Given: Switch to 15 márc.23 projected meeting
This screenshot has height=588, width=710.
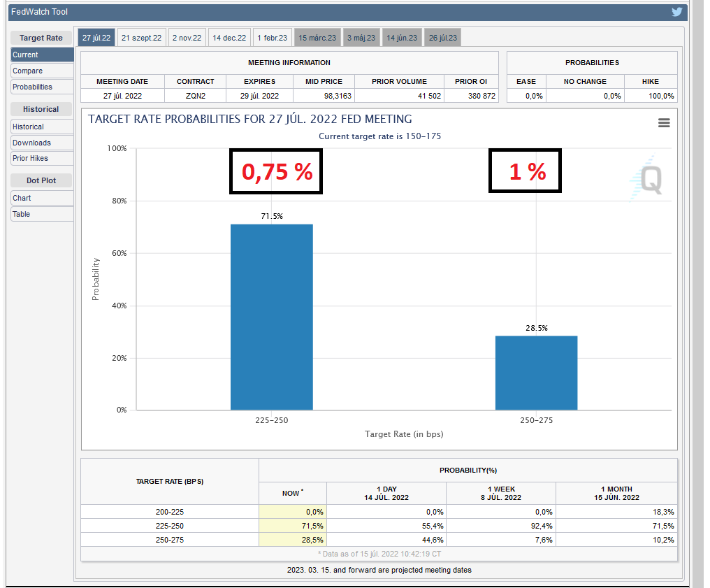Looking at the screenshot, I should (317, 38).
